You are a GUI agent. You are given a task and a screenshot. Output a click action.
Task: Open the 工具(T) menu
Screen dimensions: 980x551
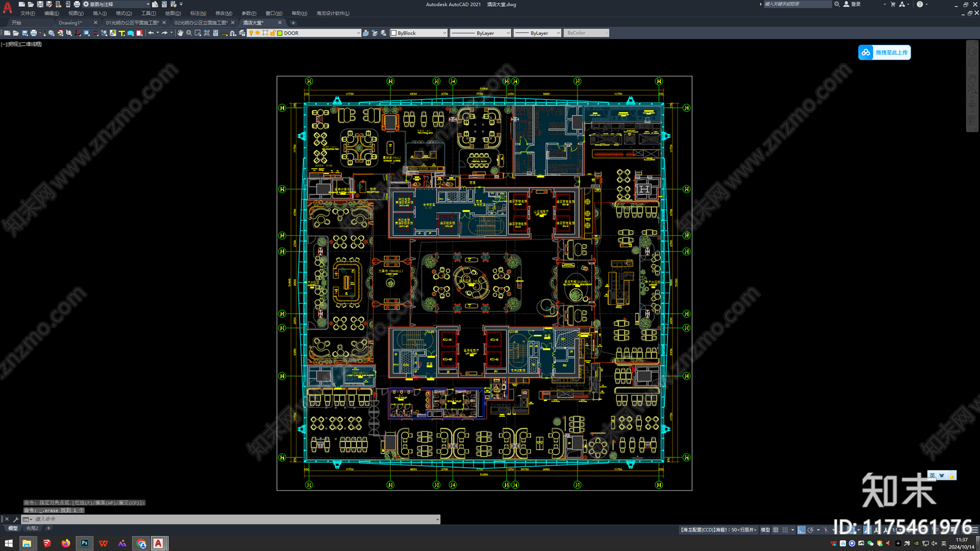point(148,13)
